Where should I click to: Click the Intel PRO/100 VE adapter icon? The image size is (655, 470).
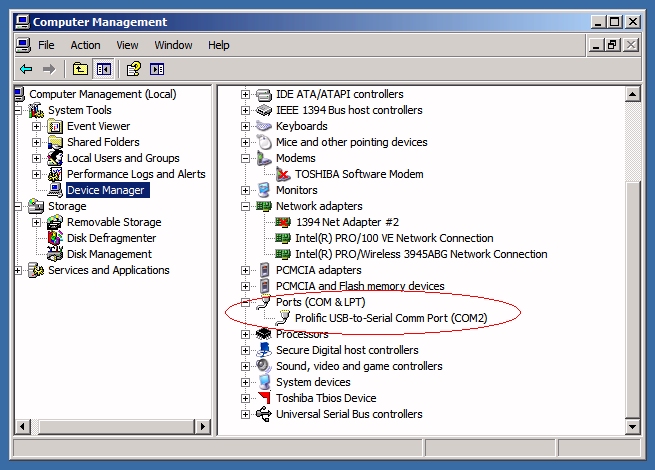pyautogui.click(x=283, y=238)
